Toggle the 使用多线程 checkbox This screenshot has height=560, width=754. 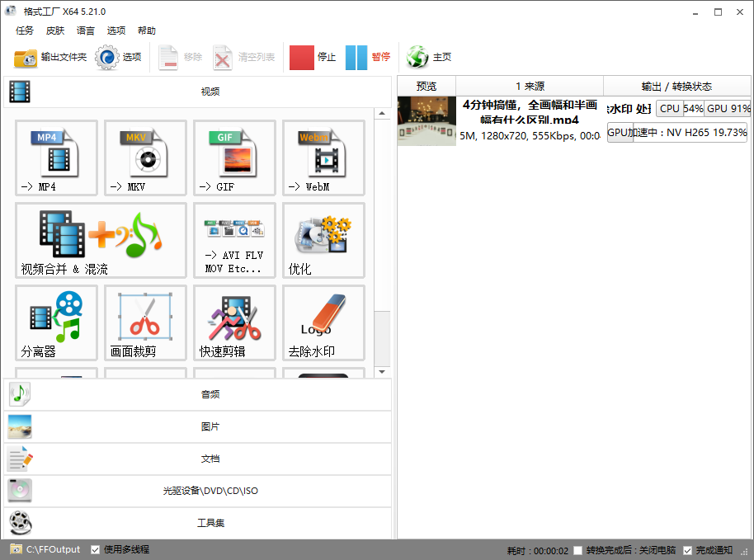[96, 549]
